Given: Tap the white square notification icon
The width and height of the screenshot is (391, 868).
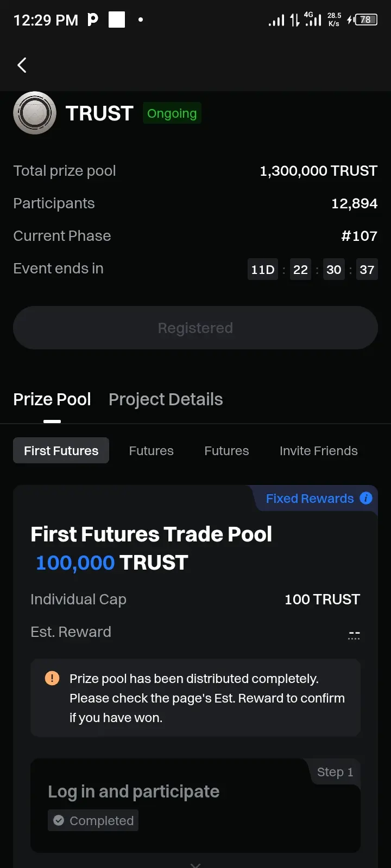Looking at the screenshot, I should 117,20.
